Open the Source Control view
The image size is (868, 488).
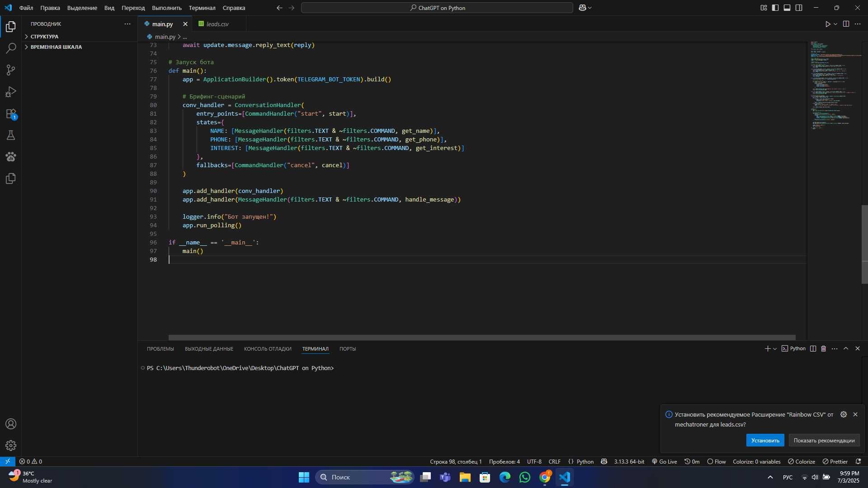point(11,70)
